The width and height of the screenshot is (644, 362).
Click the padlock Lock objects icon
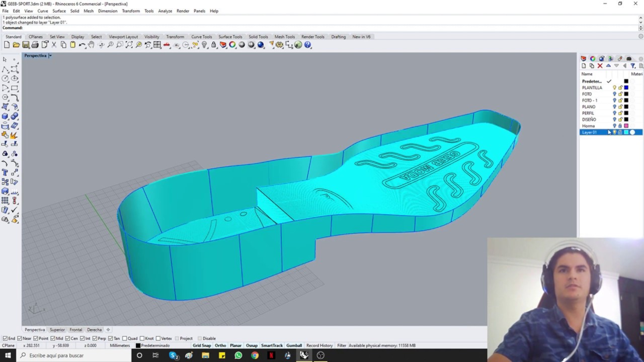(x=214, y=45)
